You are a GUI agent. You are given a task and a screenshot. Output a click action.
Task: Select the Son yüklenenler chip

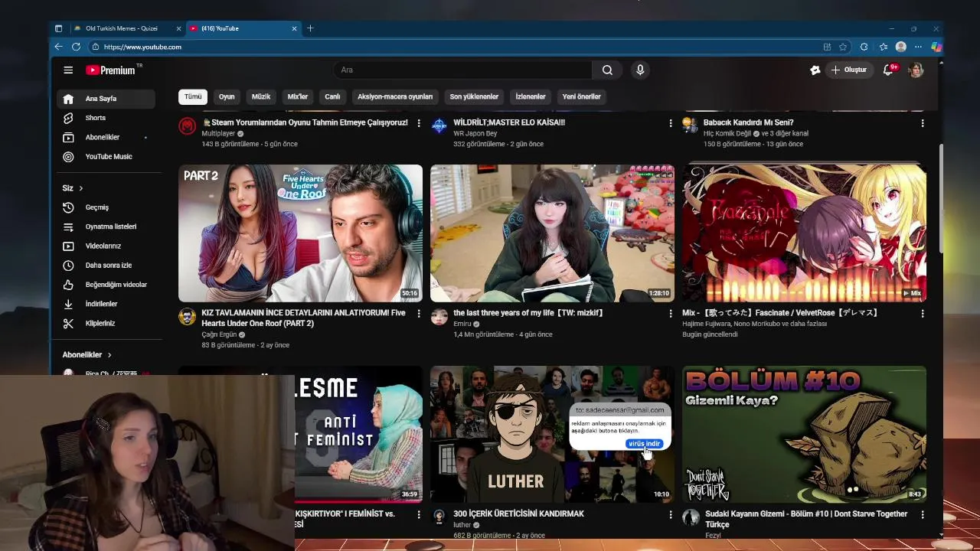(474, 96)
